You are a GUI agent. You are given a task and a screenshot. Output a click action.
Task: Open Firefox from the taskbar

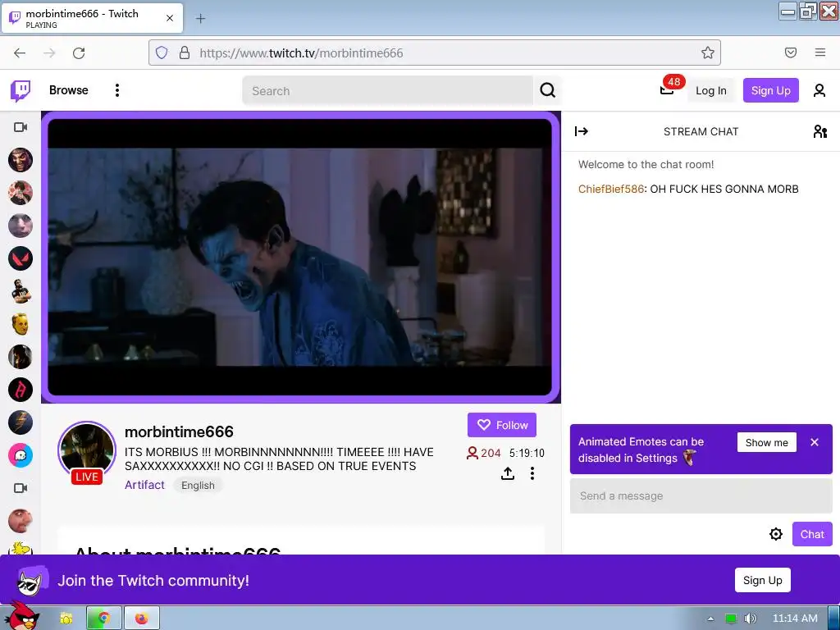[141, 619]
